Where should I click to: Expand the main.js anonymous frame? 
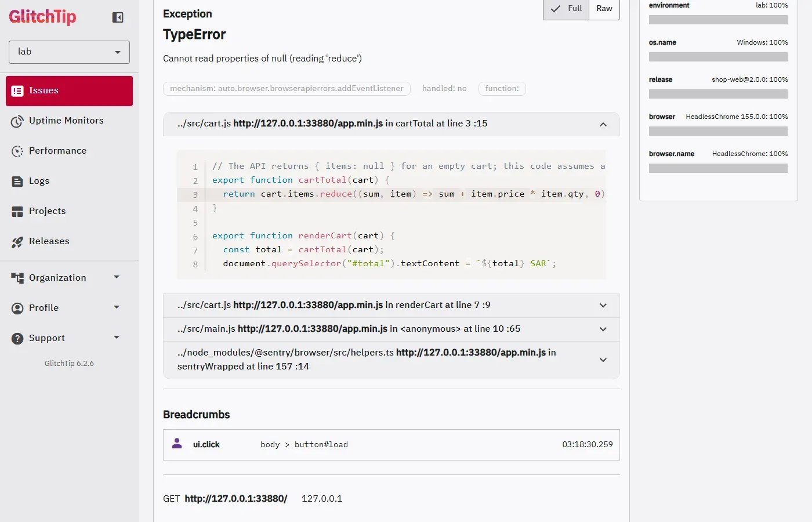click(391, 329)
